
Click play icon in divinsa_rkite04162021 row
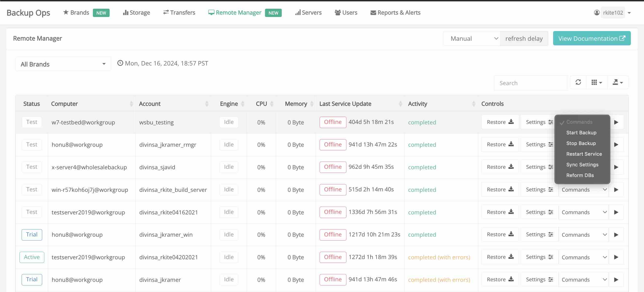click(616, 212)
